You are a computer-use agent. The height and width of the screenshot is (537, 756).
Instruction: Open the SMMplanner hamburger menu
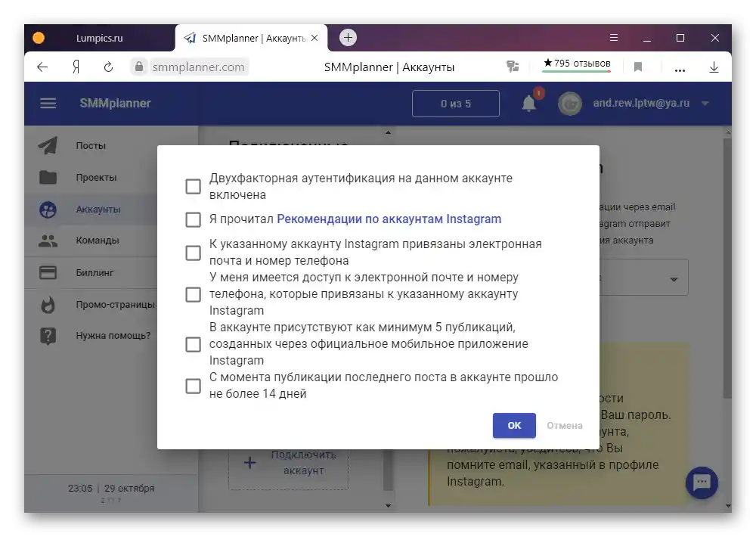(x=48, y=104)
